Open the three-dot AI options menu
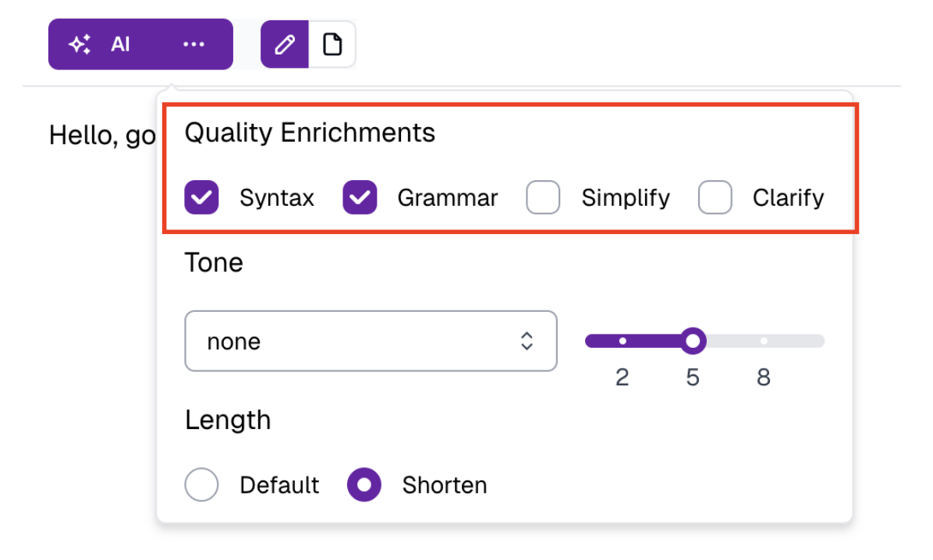 (193, 44)
